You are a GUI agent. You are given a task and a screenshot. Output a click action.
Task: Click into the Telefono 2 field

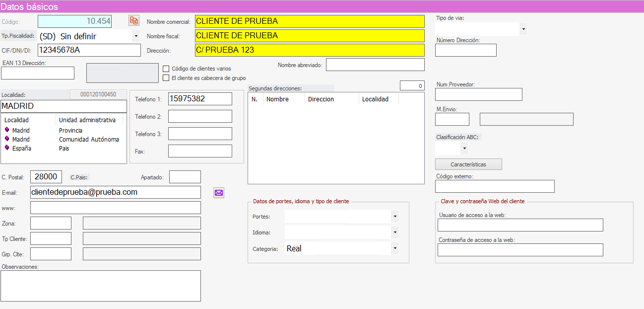coord(200,116)
